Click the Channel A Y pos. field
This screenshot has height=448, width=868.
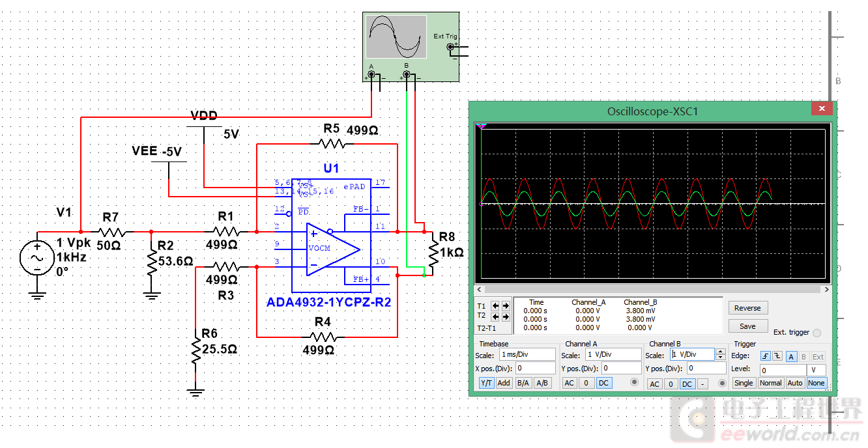pos(621,369)
